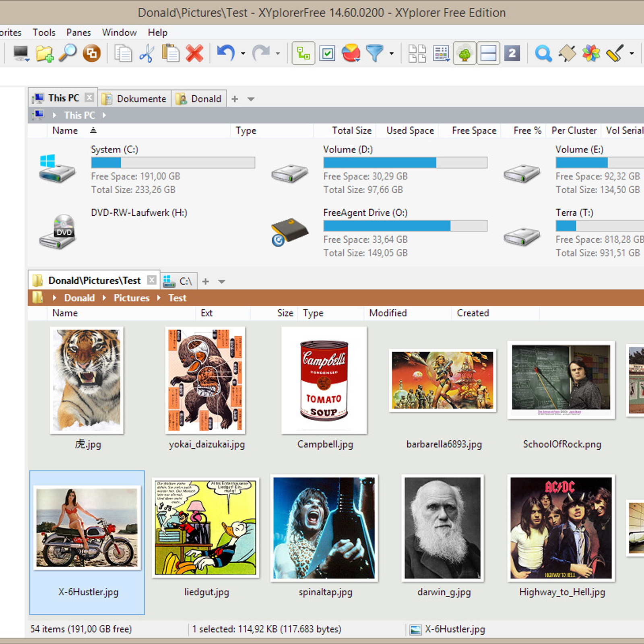
Task: Toggle the Dual Pane button
Action: point(488,53)
